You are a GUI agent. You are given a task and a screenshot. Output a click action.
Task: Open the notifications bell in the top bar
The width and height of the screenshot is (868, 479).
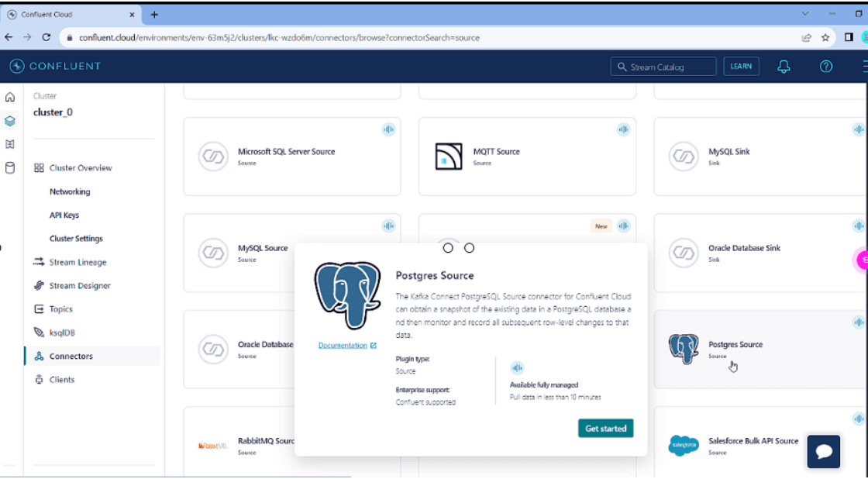coord(783,66)
